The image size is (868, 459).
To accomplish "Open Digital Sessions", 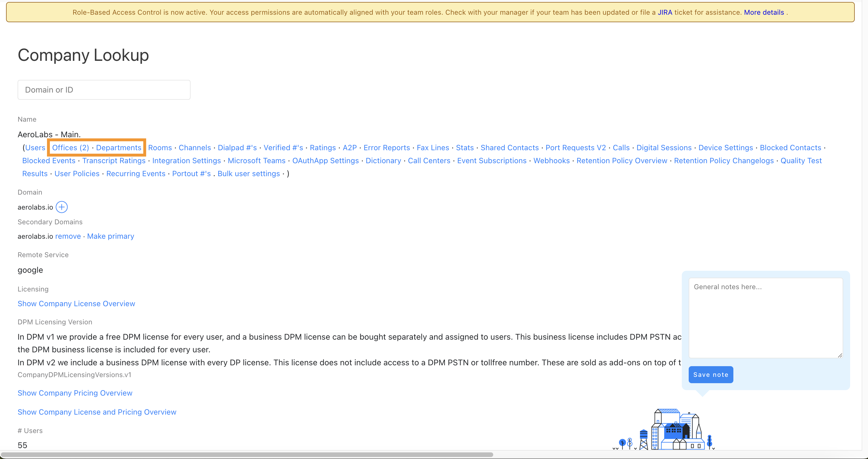I will [664, 148].
